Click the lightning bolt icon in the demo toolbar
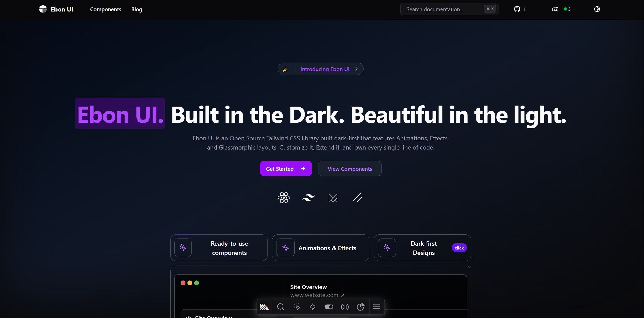This screenshot has width=644, height=318. tap(313, 307)
